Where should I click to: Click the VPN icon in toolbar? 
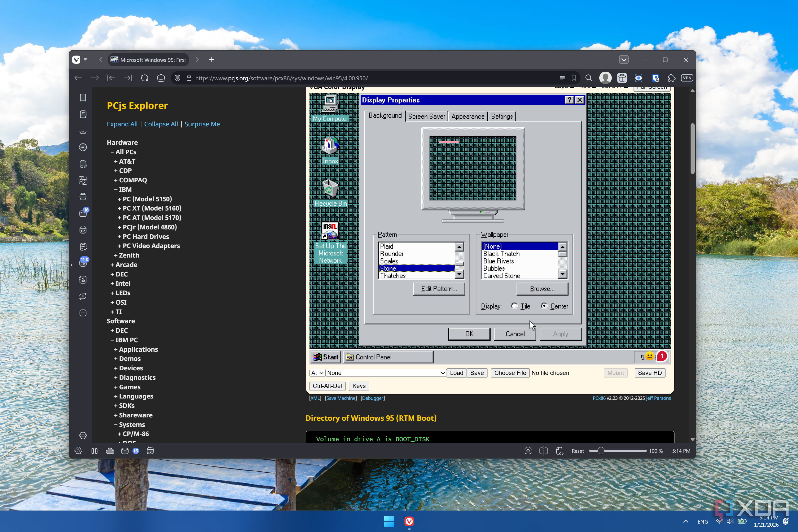687,78
